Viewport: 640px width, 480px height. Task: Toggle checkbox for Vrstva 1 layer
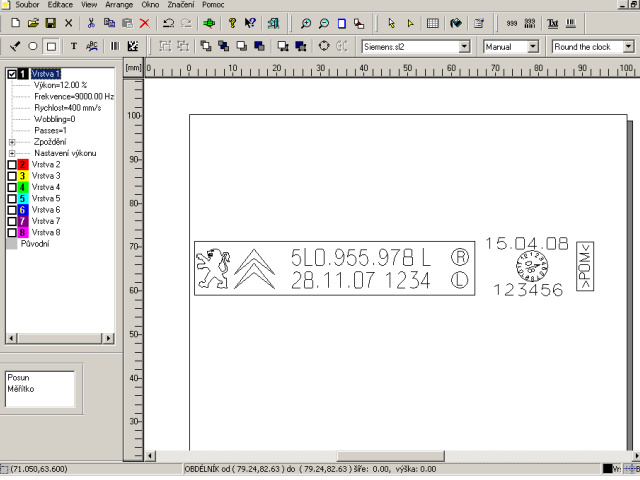(12, 74)
